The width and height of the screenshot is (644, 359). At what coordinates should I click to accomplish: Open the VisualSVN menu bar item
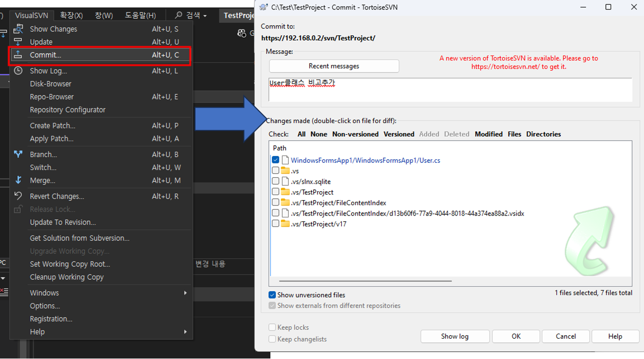(x=31, y=15)
